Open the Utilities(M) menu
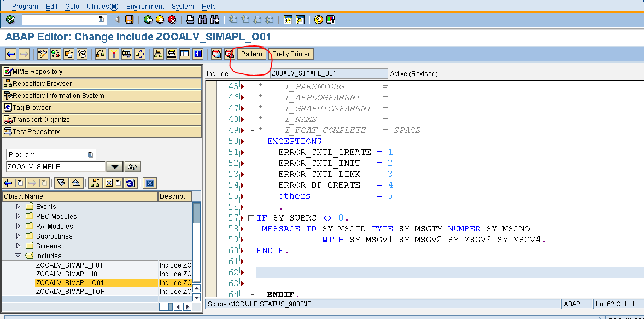This screenshot has width=644, height=319. coord(102,6)
